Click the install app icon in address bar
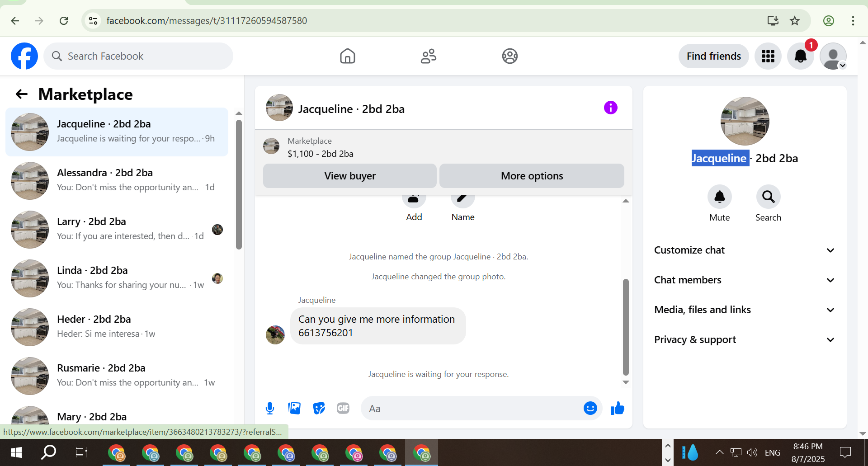Viewport: 868px width, 466px height. (773, 21)
